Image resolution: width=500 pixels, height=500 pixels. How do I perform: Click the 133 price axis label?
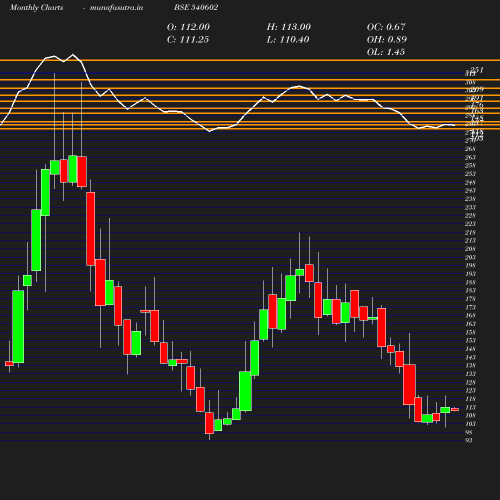coord(470,374)
